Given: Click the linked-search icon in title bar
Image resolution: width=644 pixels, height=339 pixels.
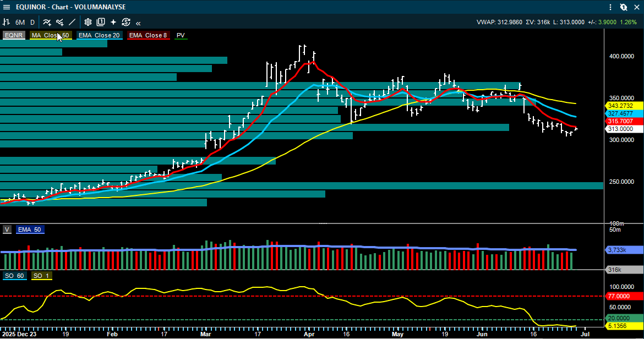Looking at the screenshot, I should [624, 7].
